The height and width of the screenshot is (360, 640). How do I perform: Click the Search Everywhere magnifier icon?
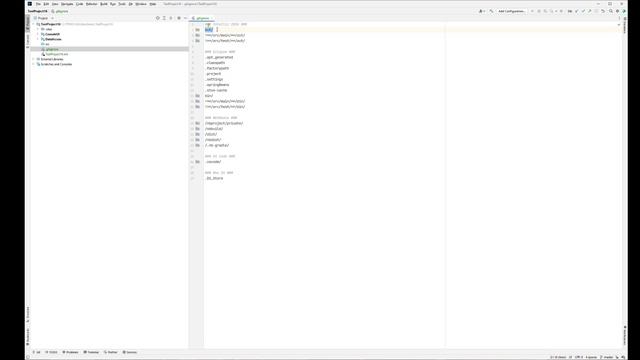(611, 11)
